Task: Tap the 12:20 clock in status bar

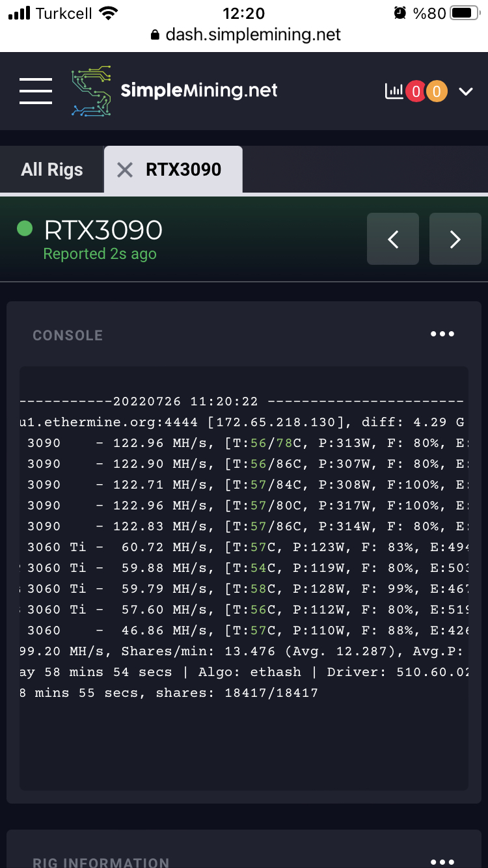Action: pos(243,13)
